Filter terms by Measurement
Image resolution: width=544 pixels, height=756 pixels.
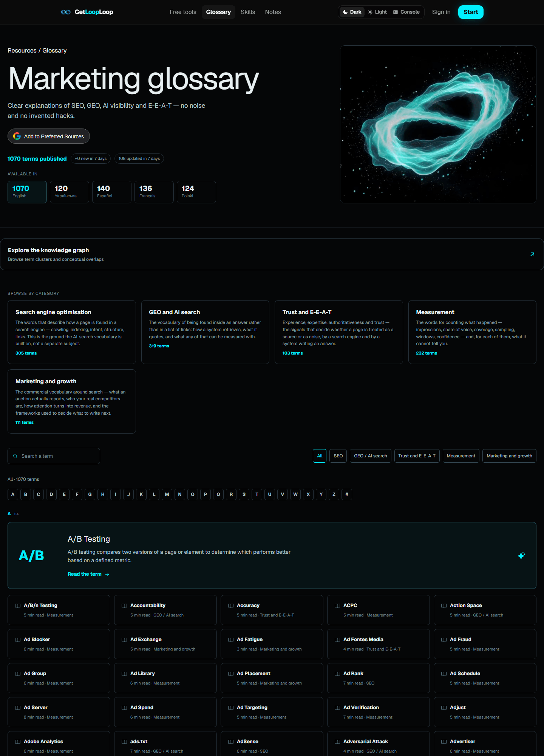pyautogui.click(x=461, y=456)
